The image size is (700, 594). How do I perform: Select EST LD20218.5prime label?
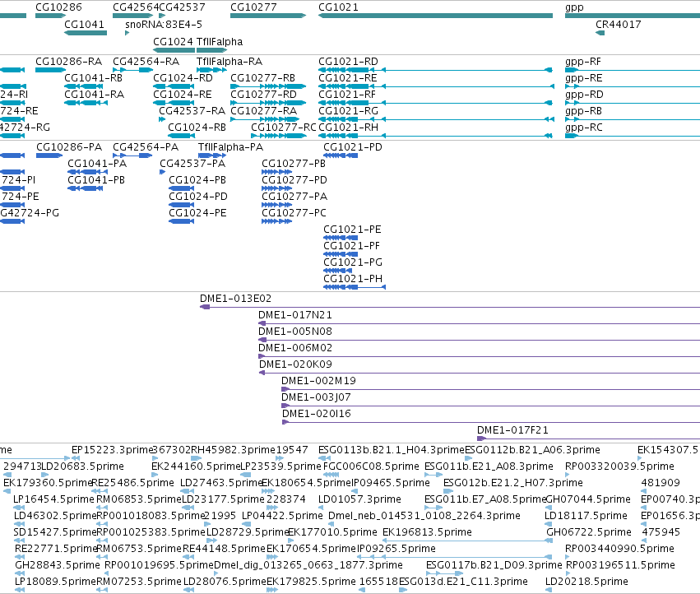[x=586, y=582]
